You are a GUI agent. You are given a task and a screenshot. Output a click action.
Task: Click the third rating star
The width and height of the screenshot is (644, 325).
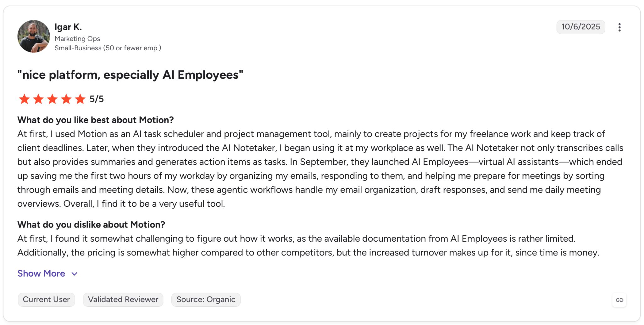pyautogui.click(x=52, y=99)
